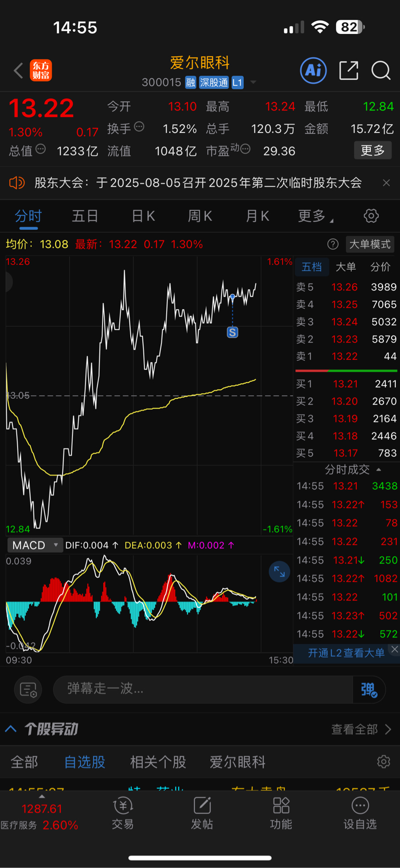Expand the chart with fullscreen arrows icon
The height and width of the screenshot is (868, 400).
tap(279, 572)
